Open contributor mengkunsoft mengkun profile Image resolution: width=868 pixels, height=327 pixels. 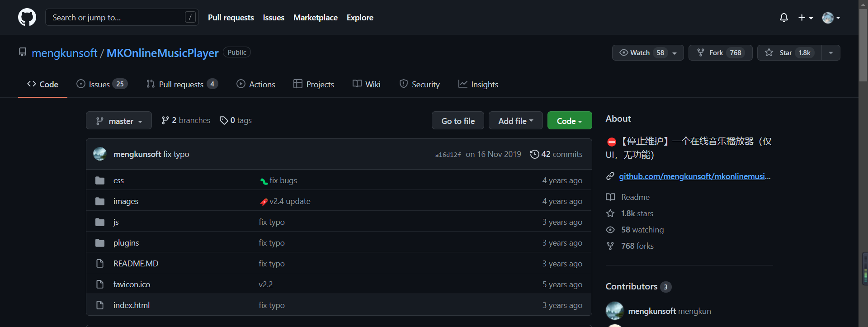point(670,311)
